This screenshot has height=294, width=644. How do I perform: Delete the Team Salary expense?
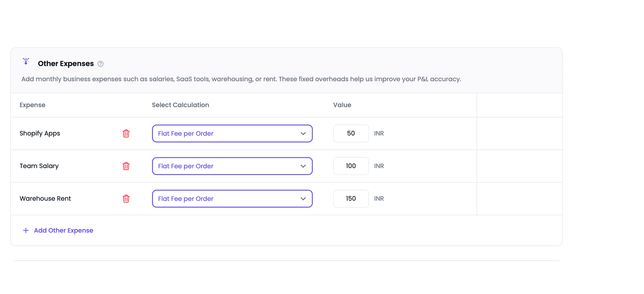[x=126, y=166]
